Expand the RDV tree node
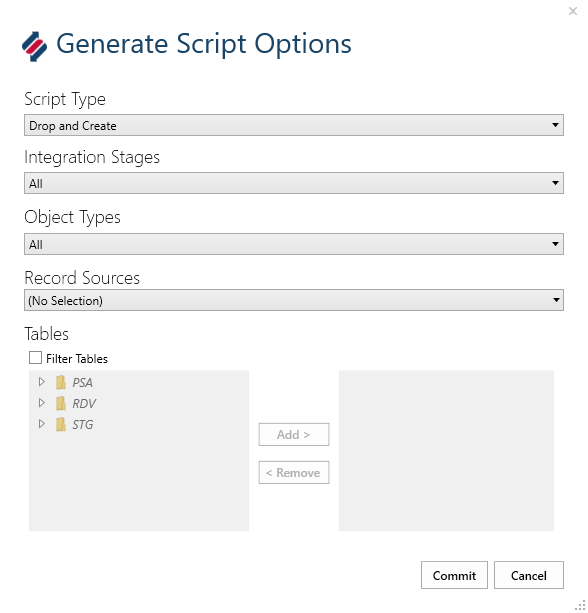The image size is (588, 613). click(x=41, y=403)
